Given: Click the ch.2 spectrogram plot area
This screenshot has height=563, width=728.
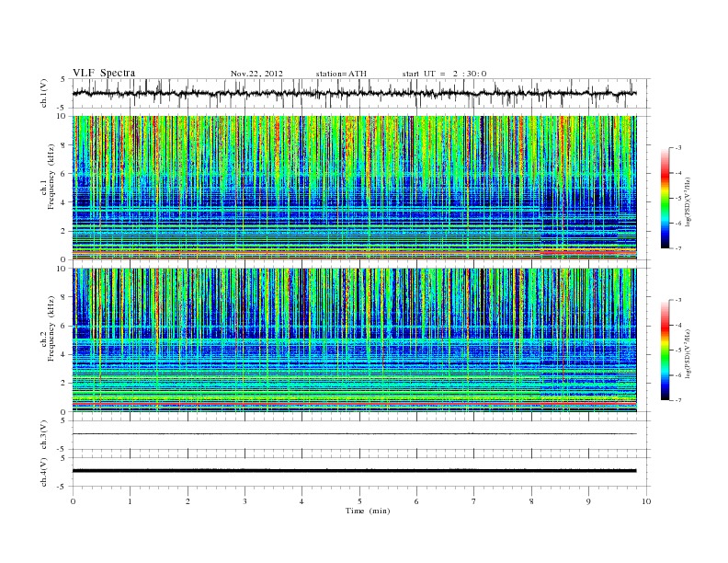Looking at the screenshot, I should tap(354, 339).
